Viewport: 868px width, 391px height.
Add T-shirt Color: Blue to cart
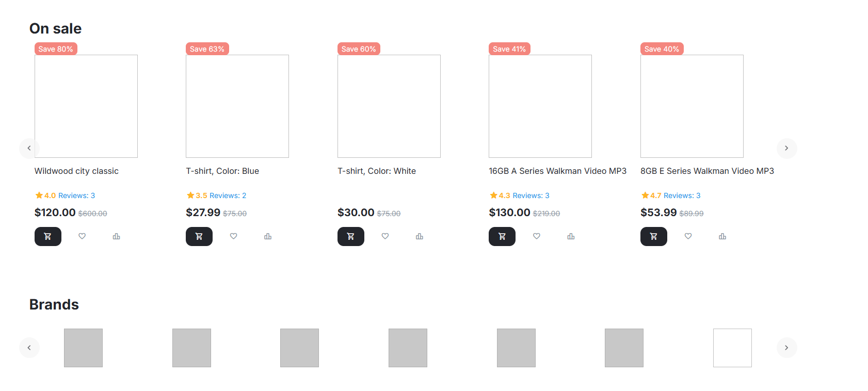(x=199, y=236)
